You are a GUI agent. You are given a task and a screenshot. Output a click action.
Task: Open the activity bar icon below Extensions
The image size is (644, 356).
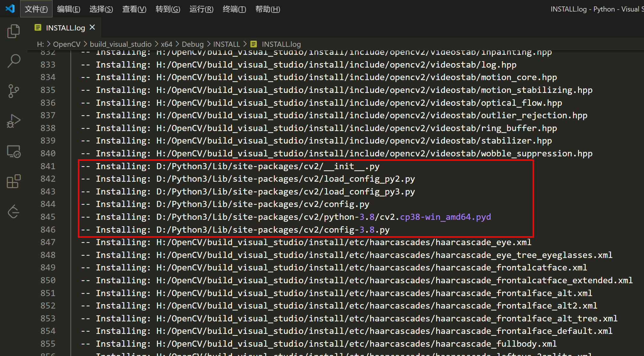(x=13, y=211)
